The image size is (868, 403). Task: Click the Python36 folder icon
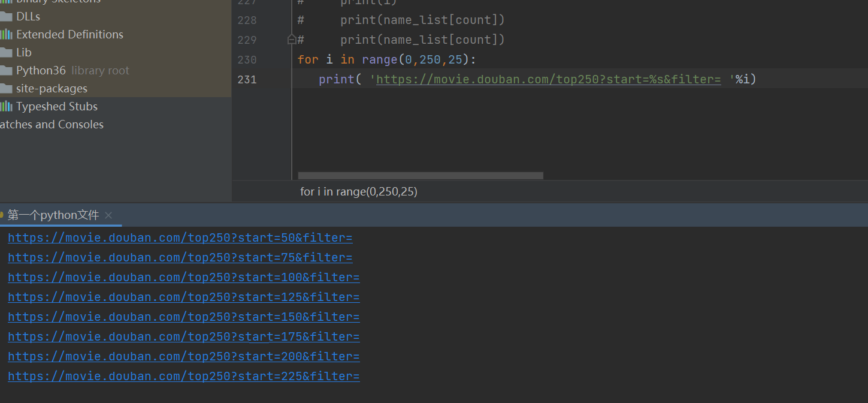pyautogui.click(x=6, y=70)
